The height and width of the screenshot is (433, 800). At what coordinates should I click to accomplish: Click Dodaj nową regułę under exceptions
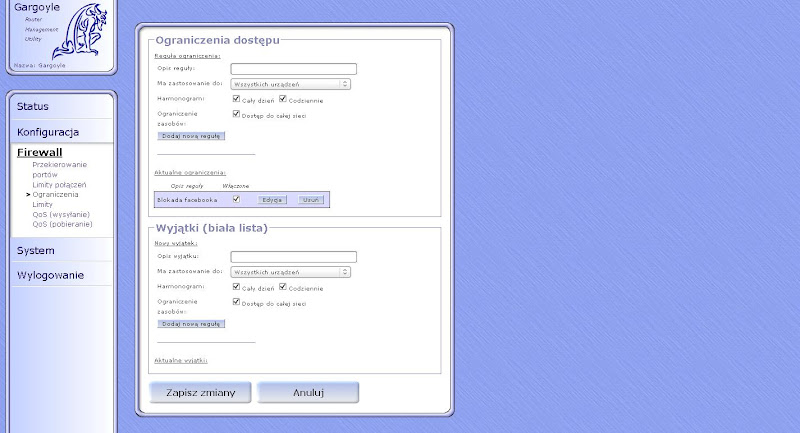pos(191,324)
